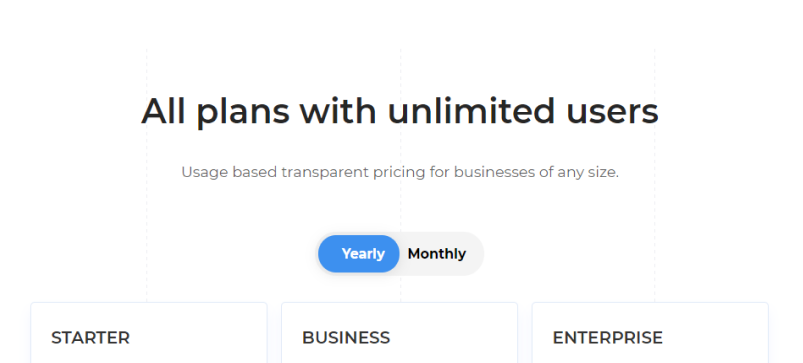Click the gray half of billing toggle

(x=441, y=254)
